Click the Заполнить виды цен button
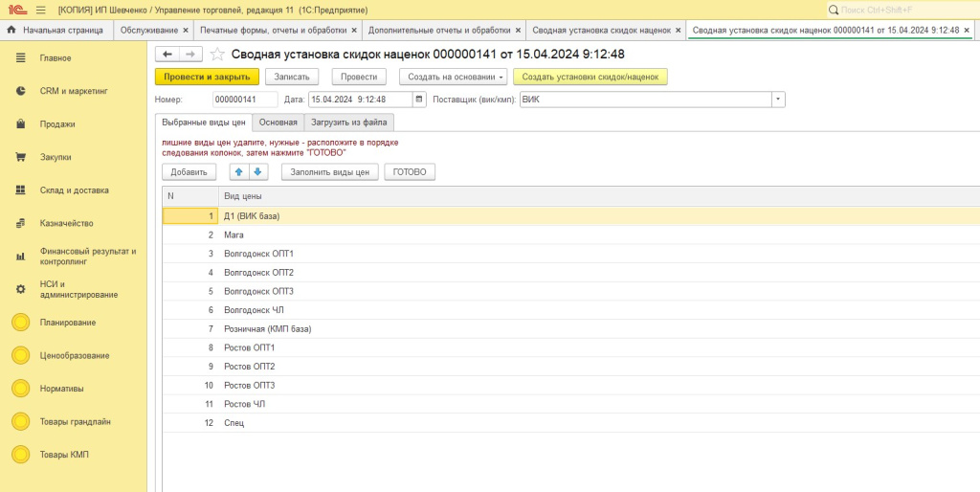 [x=329, y=172]
